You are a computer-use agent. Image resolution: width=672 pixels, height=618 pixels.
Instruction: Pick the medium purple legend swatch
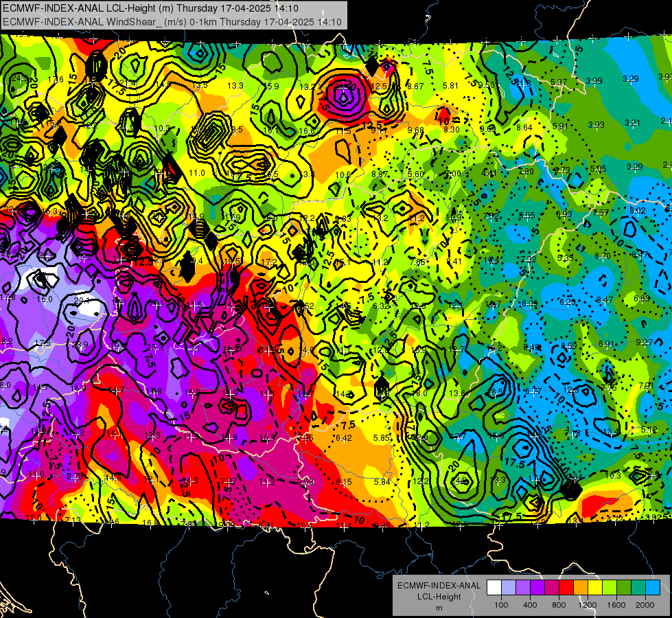click(523, 588)
